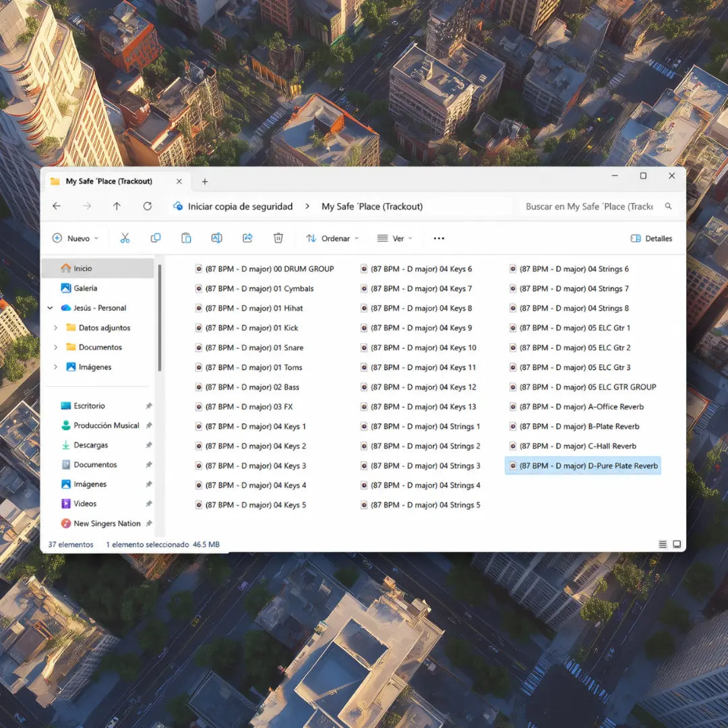
Task: Toggle the Detalles pane
Action: coord(651,238)
